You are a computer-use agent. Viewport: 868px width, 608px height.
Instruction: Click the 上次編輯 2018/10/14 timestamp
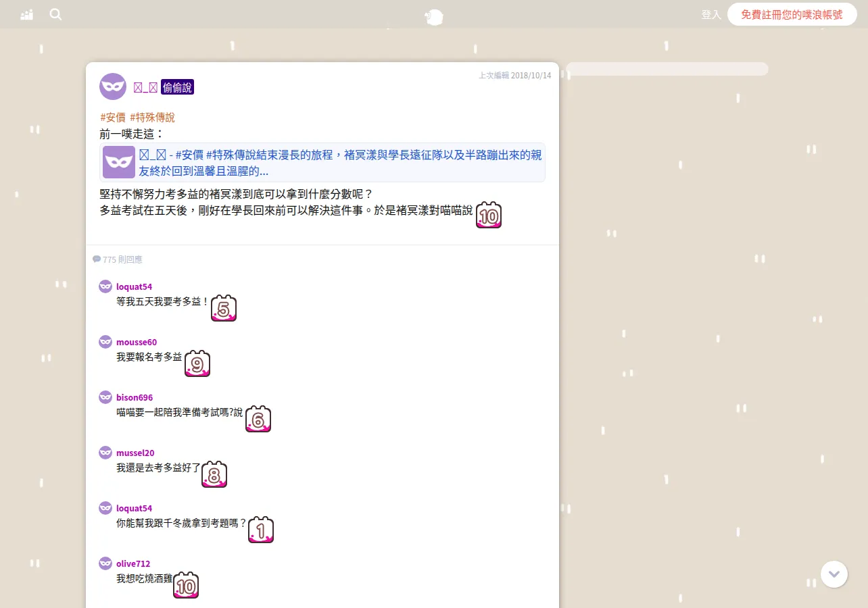point(514,76)
